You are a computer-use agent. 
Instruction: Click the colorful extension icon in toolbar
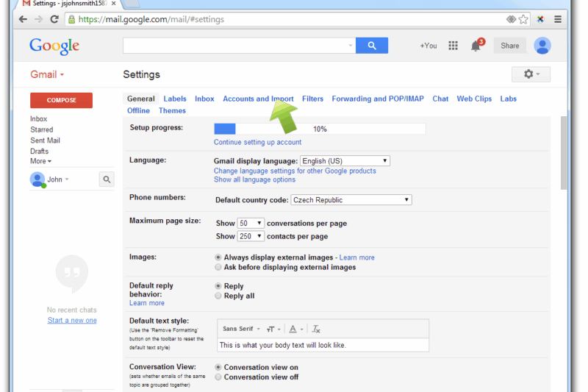(x=540, y=19)
